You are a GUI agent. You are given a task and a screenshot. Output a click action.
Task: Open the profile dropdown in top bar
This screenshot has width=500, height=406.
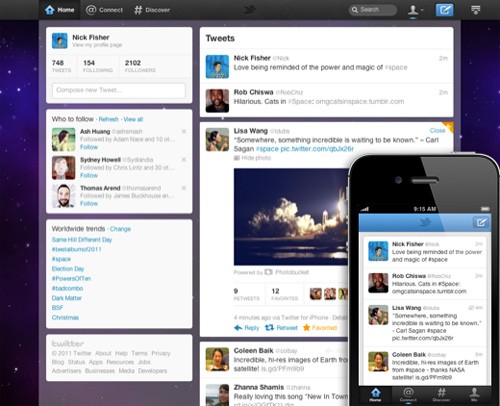pos(415,10)
